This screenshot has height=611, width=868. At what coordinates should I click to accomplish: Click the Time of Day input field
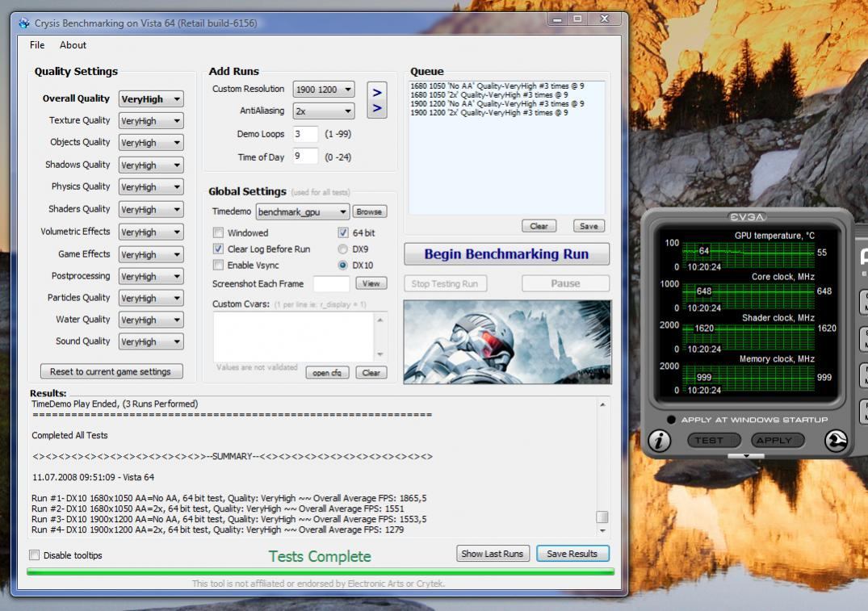(x=305, y=157)
